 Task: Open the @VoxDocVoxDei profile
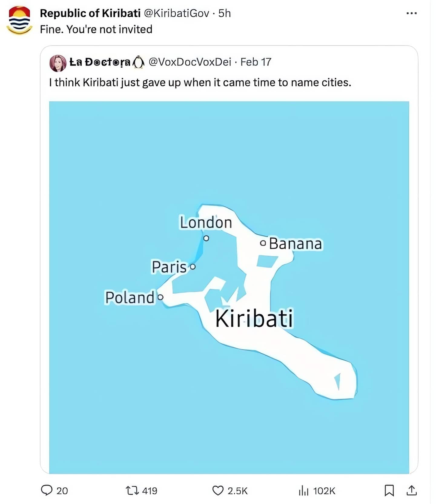coord(189,62)
